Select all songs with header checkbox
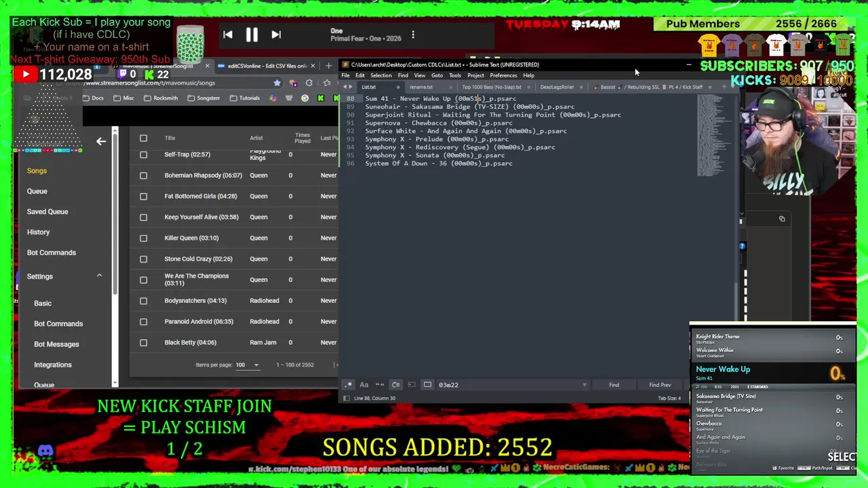868x488 pixels. [143, 138]
